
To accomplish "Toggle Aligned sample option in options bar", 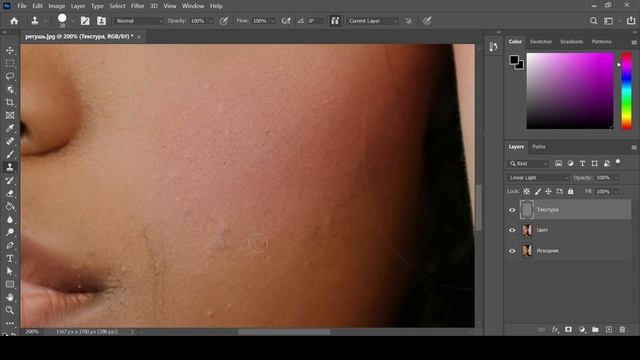I will 335,21.
